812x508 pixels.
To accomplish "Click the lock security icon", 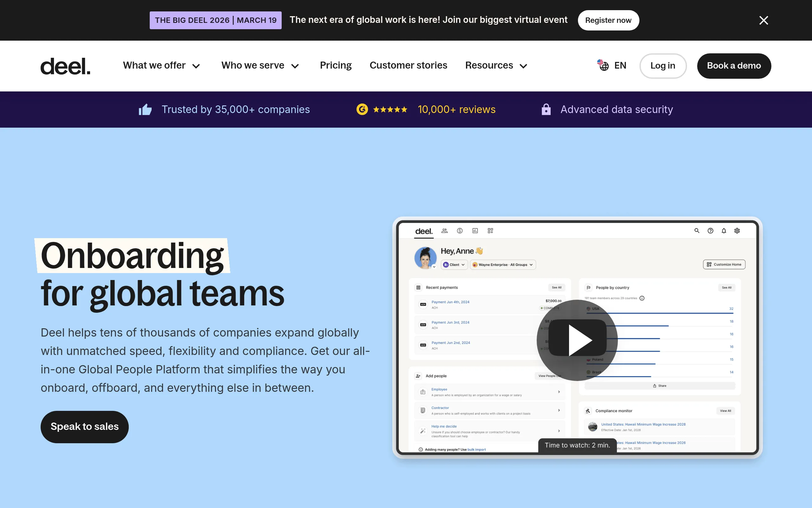I will tap(546, 110).
